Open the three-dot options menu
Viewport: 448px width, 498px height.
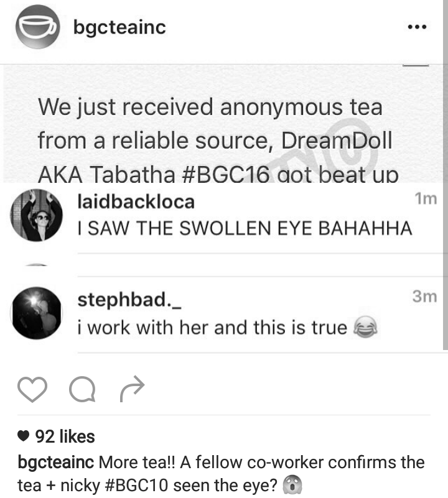point(417,27)
